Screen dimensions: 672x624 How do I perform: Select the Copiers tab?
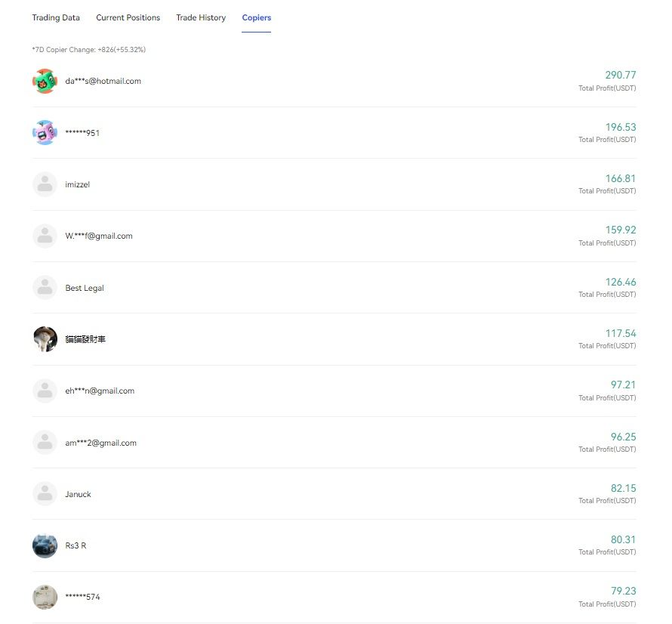[256, 17]
